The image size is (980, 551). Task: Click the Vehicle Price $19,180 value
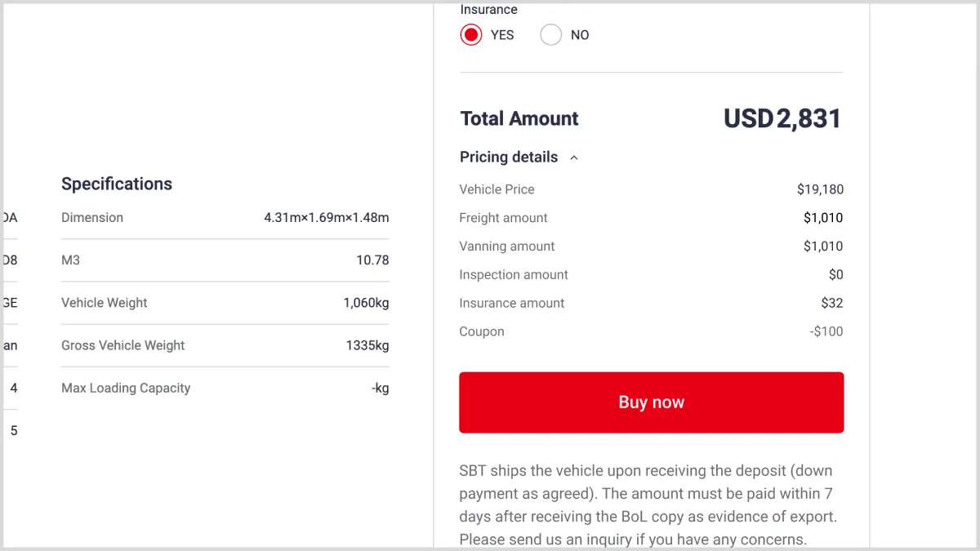click(x=820, y=189)
